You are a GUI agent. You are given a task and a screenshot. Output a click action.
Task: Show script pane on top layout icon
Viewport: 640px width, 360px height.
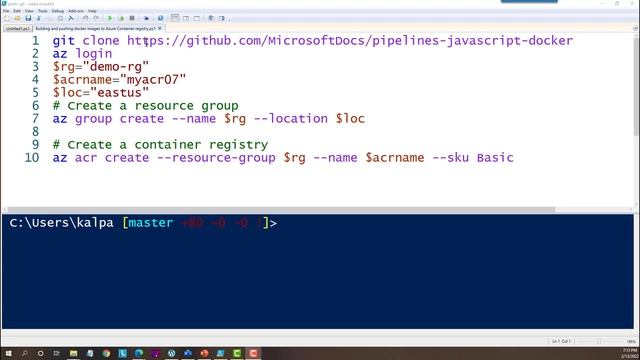[x=175, y=18]
